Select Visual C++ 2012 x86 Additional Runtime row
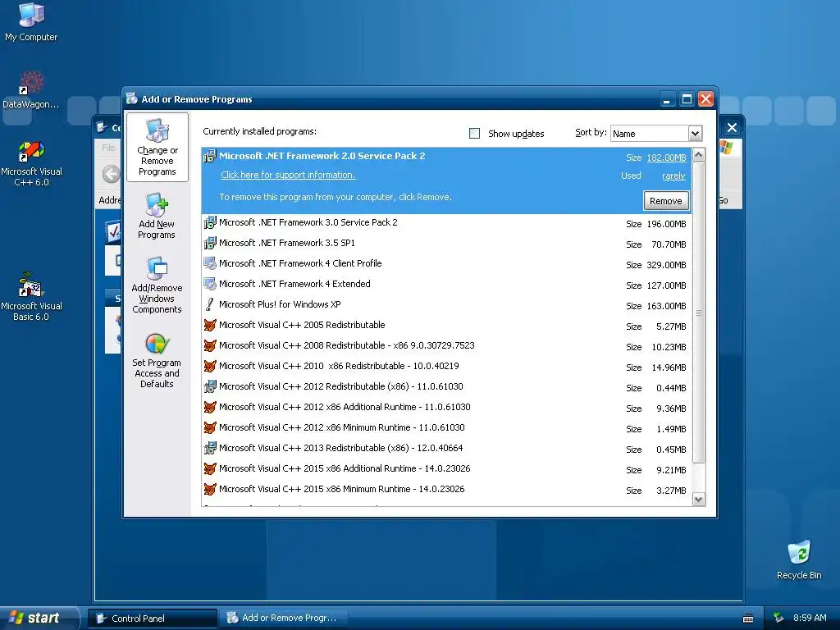 click(447, 408)
